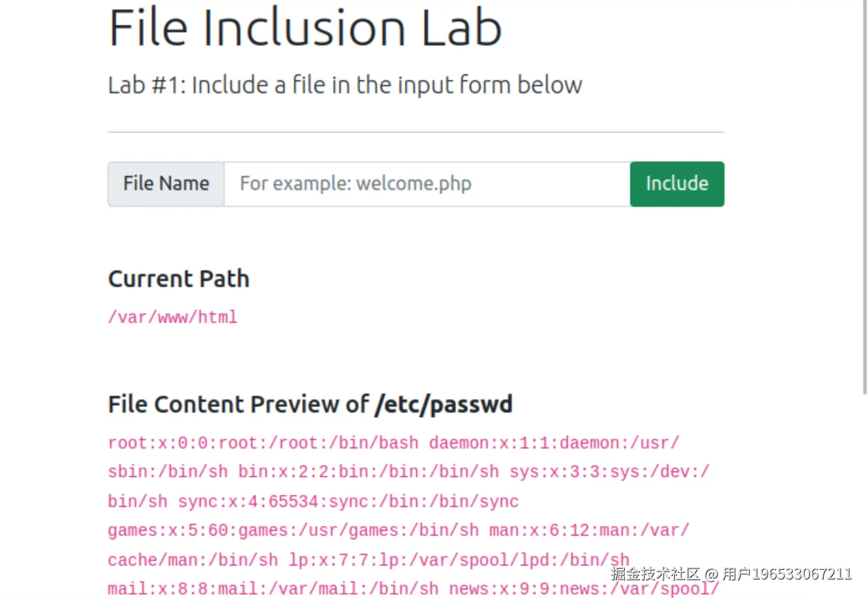This screenshot has width=868, height=598.
Task: Focus the file name input field
Action: [x=427, y=184]
